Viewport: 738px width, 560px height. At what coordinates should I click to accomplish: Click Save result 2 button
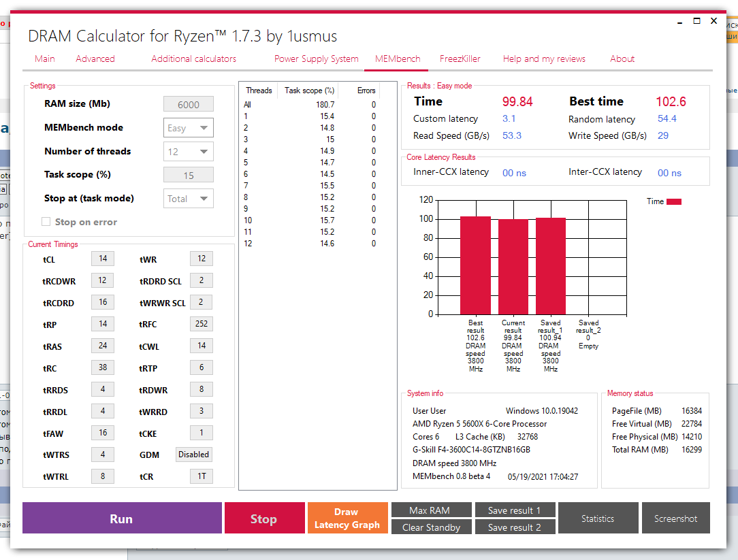pyautogui.click(x=515, y=527)
